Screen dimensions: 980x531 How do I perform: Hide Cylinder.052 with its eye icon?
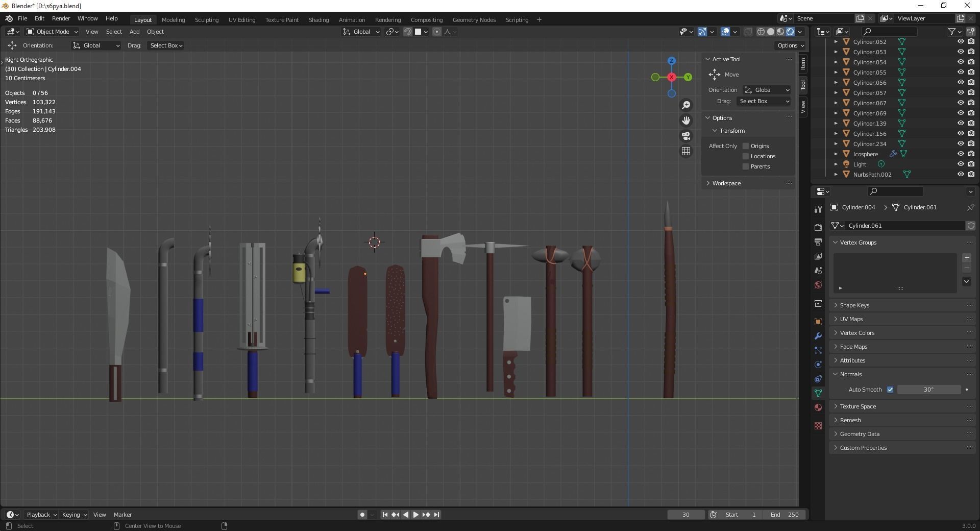pyautogui.click(x=960, y=42)
